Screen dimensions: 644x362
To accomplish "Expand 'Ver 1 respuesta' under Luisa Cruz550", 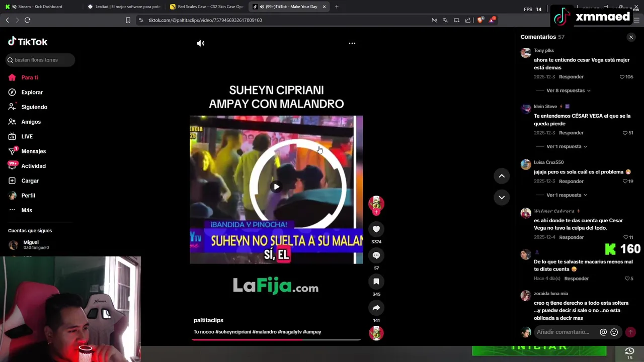I will click(x=567, y=195).
